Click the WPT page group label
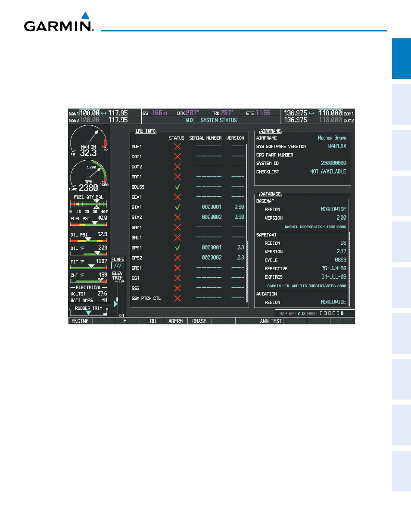 coord(293,314)
